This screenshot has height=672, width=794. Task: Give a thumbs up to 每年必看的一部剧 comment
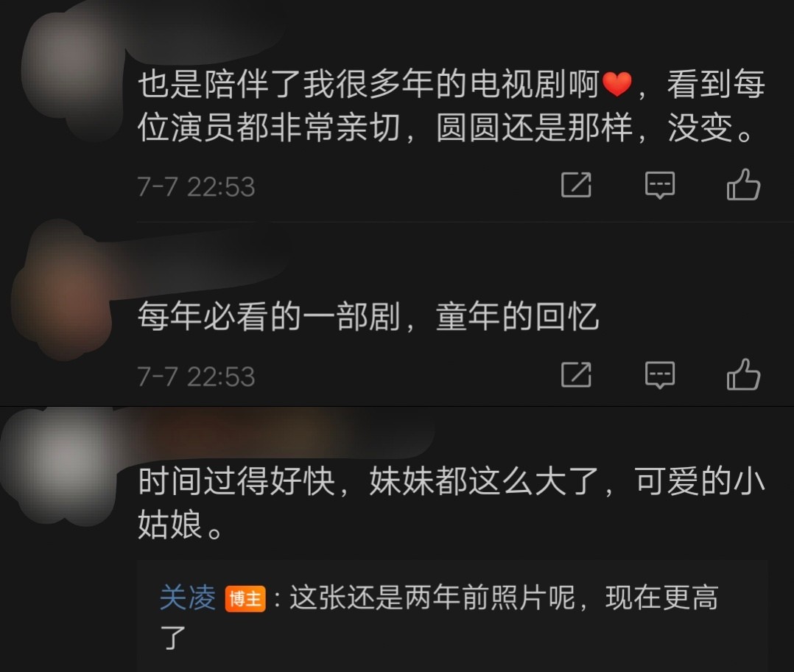pos(743,374)
